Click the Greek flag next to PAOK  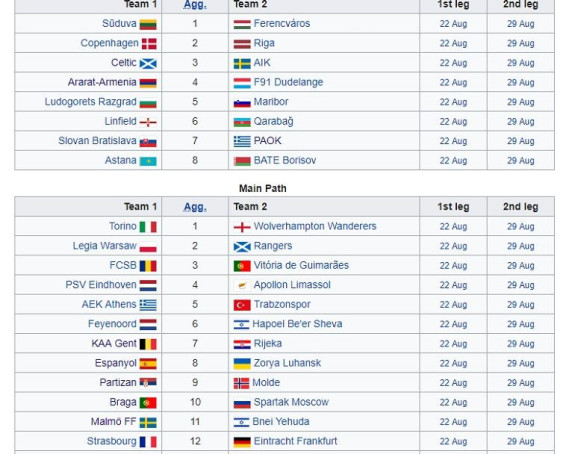click(242, 141)
